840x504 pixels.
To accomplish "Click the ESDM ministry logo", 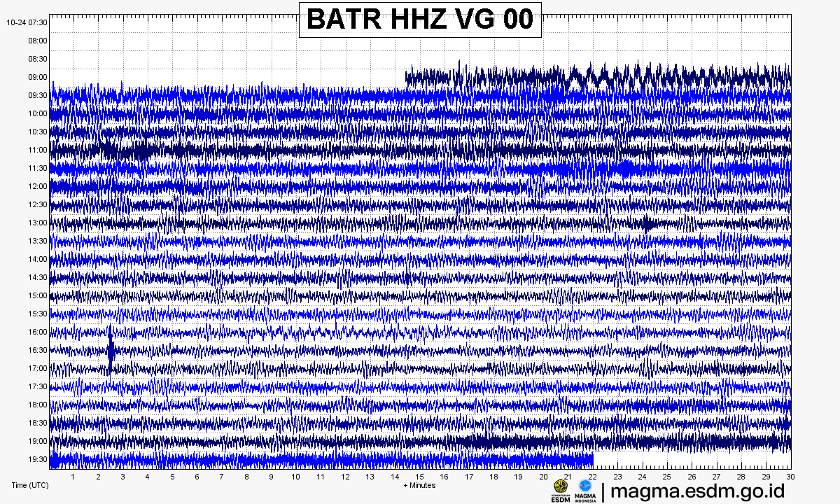I will pyautogui.click(x=561, y=491).
